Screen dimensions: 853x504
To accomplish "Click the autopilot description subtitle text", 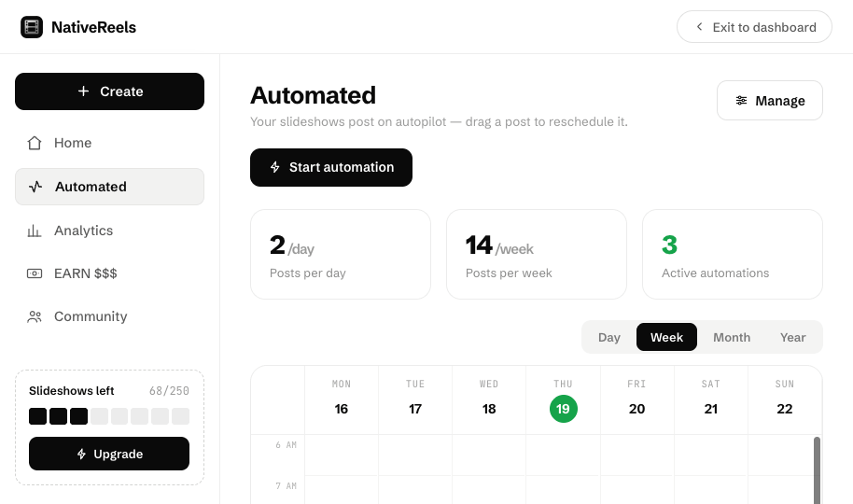I will tap(439, 121).
